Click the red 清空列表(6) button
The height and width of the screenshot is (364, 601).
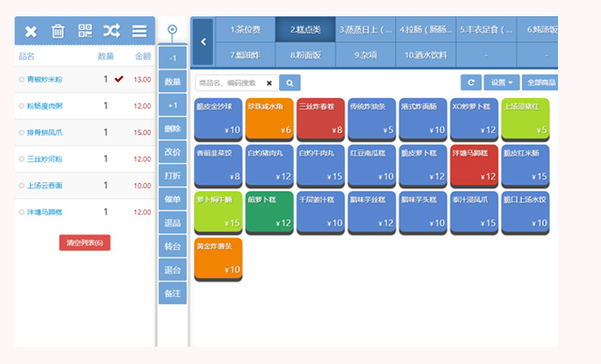[x=84, y=243]
